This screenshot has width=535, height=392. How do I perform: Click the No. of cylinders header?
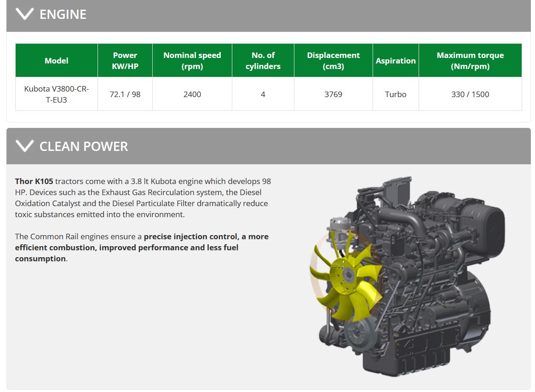(263, 61)
